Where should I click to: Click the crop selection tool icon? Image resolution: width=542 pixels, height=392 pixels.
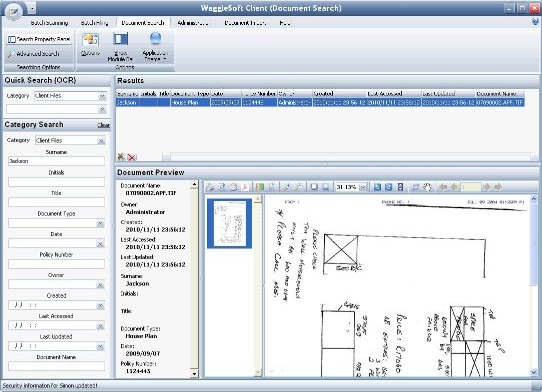click(x=415, y=187)
